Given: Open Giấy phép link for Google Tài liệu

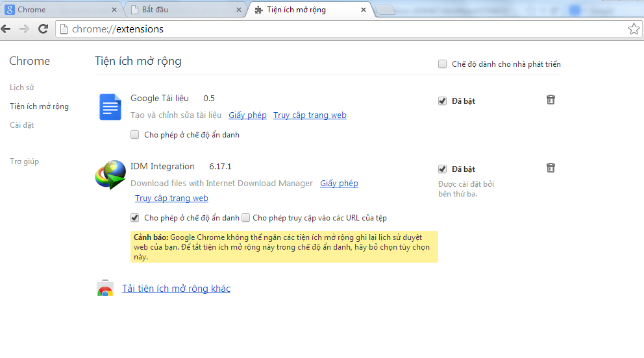Looking at the screenshot, I should pos(247,115).
